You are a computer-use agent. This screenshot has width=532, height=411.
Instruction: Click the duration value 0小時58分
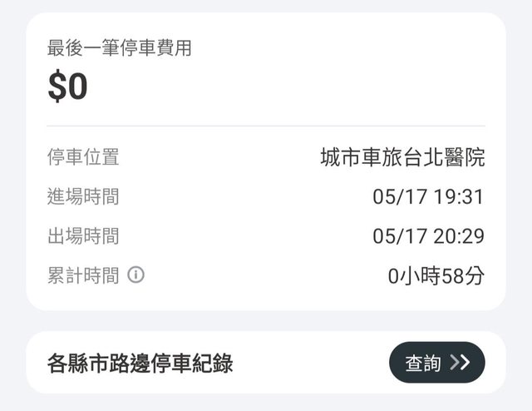[x=436, y=275]
